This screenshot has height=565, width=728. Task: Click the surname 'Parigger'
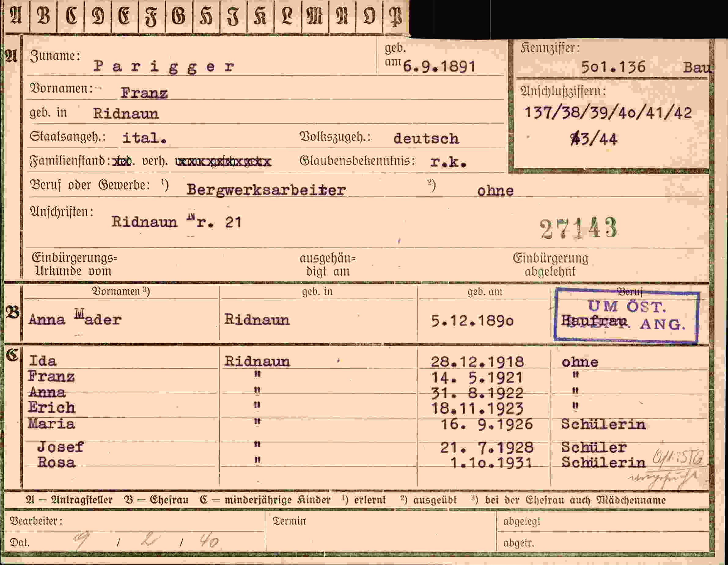click(164, 67)
